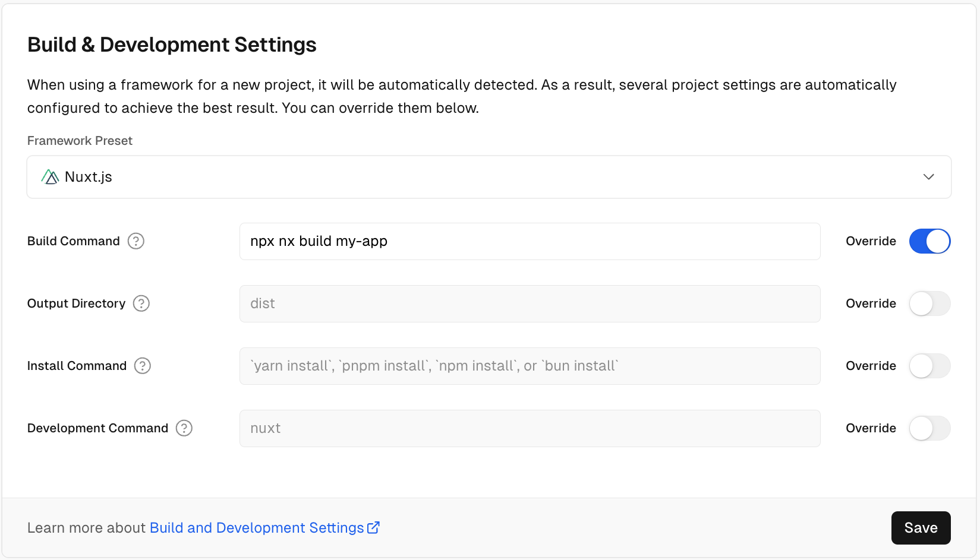Viewport: 980px width, 560px height.
Task: Click the Development Command nuxt field
Action: pos(529,428)
